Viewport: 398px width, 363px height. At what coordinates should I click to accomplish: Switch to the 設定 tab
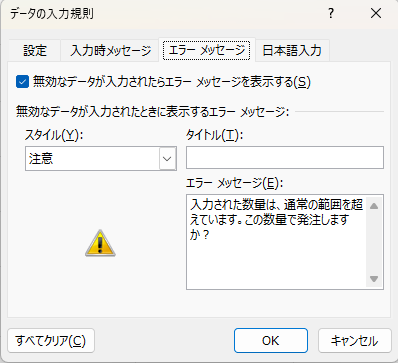point(35,50)
